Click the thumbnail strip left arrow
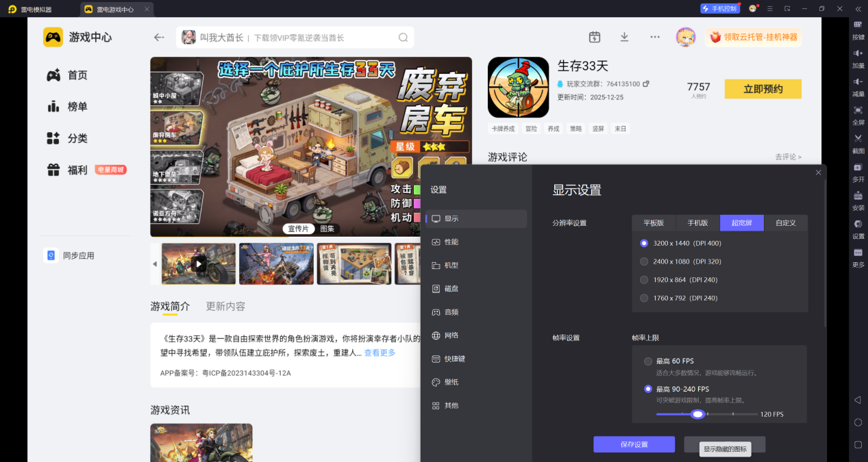Viewport: 868px width, 462px height. point(155,264)
